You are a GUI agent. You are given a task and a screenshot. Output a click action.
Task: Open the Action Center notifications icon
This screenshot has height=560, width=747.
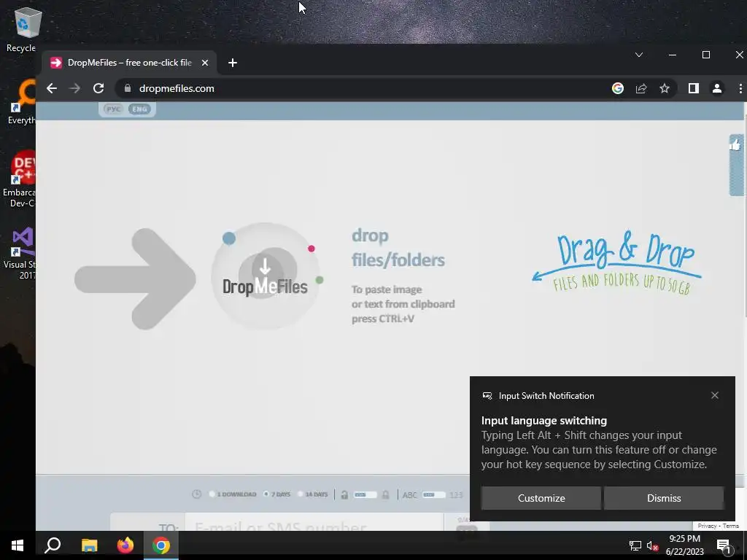coord(724,545)
